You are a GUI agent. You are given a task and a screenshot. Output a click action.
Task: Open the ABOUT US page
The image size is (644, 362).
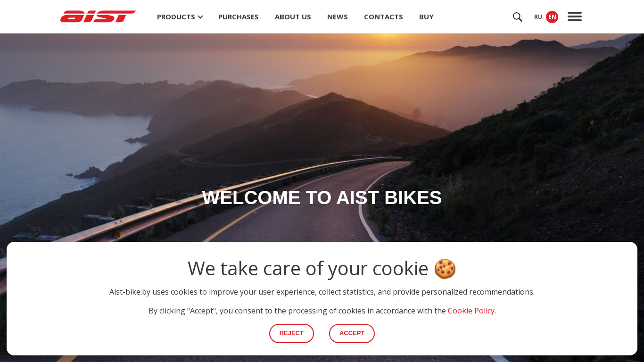coord(293,17)
